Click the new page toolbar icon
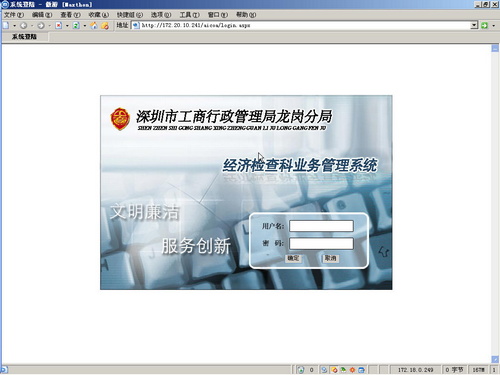The width and height of the screenshot is (500, 375). point(6,25)
